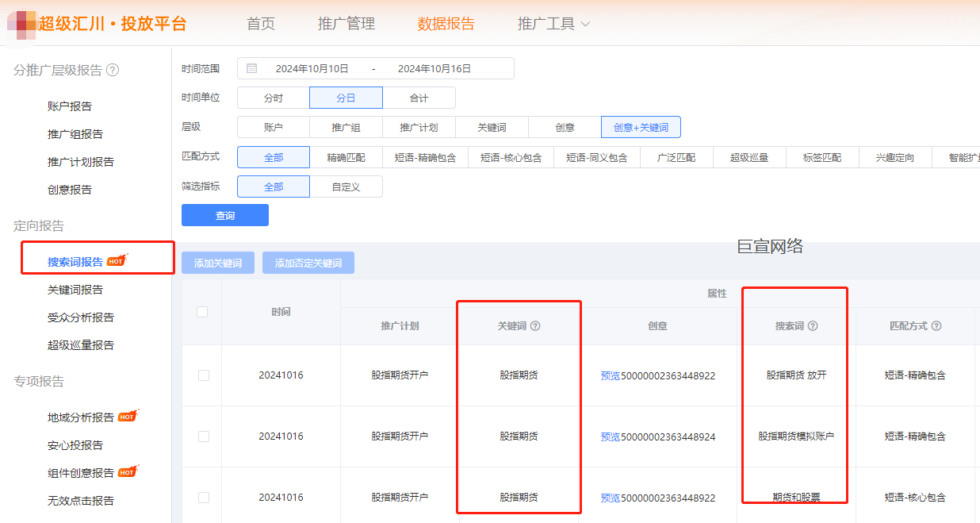Image resolution: width=980 pixels, height=523 pixels.
Task: Select 自定义 for 筛选指标
Action: pos(346,187)
